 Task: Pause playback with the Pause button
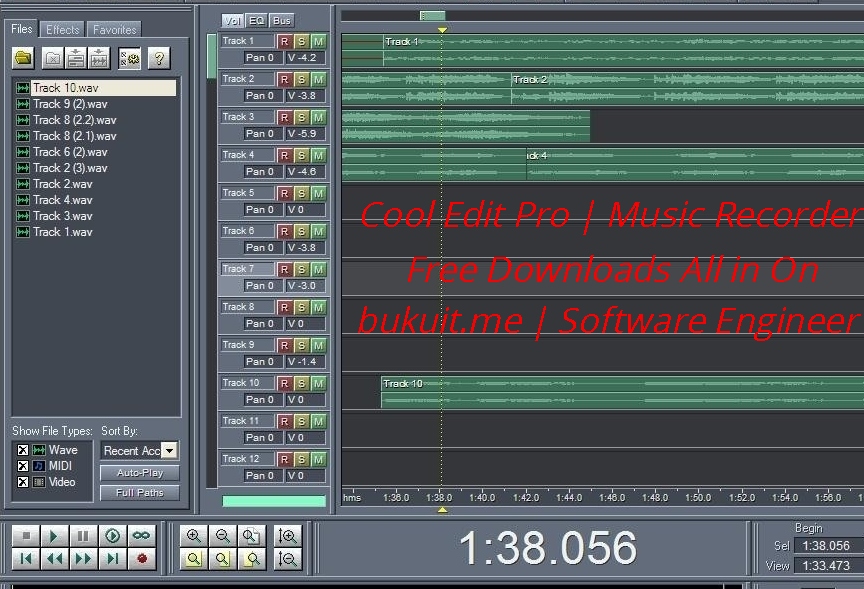point(83,536)
